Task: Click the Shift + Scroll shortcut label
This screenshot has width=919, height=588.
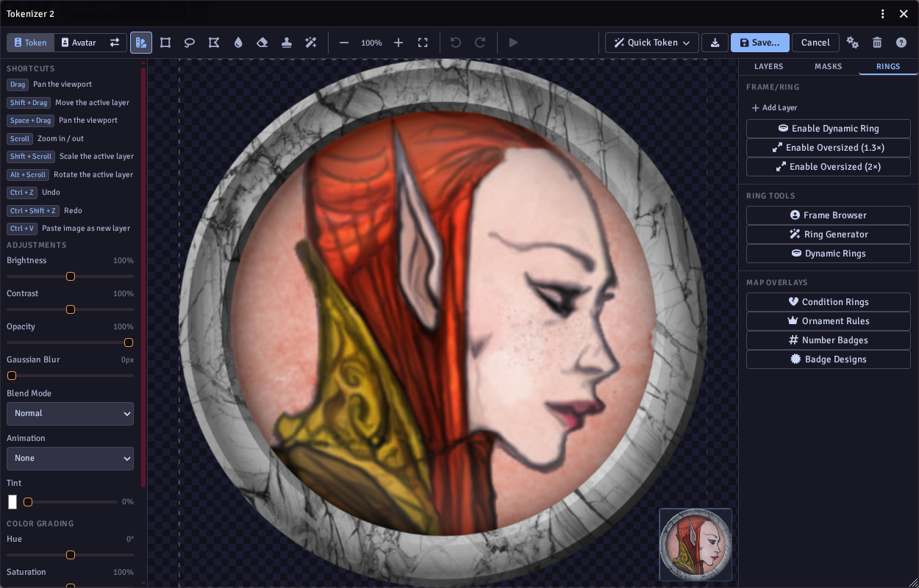Action: pos(31,157)
